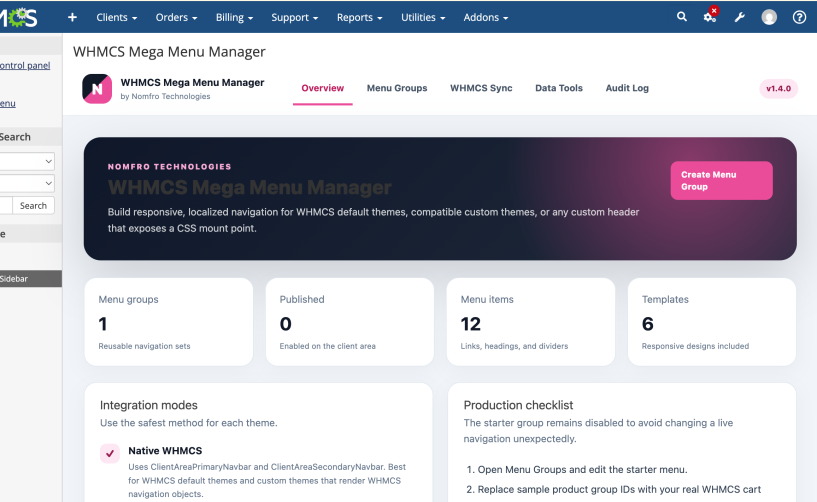Open the Audit Log tab
The width and height of the screenshot is (817, 502).
point(627,88)
